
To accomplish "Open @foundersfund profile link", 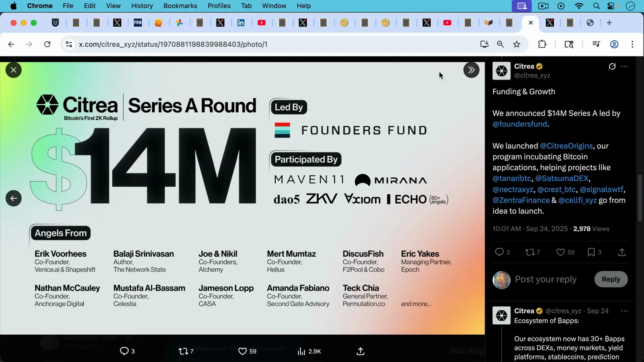I will pyautogui.click(x=520, y=124).
